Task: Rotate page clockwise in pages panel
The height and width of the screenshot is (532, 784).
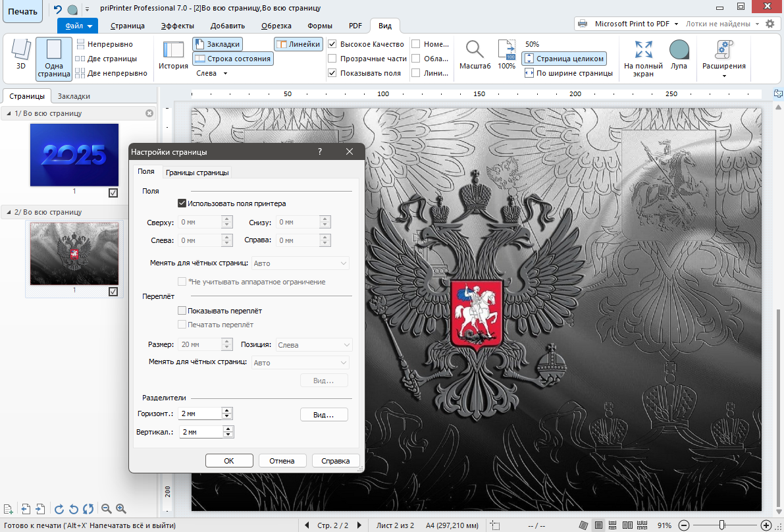Action: coord(59,509)
